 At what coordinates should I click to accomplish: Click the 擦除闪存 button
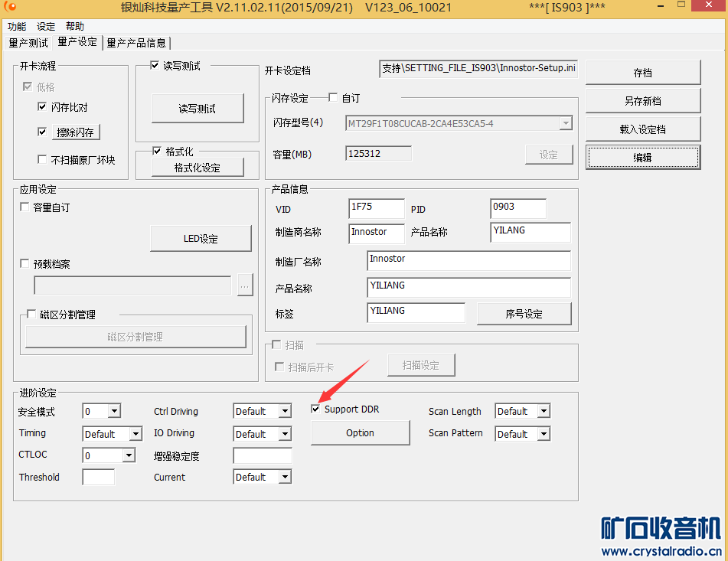(76, 132)
